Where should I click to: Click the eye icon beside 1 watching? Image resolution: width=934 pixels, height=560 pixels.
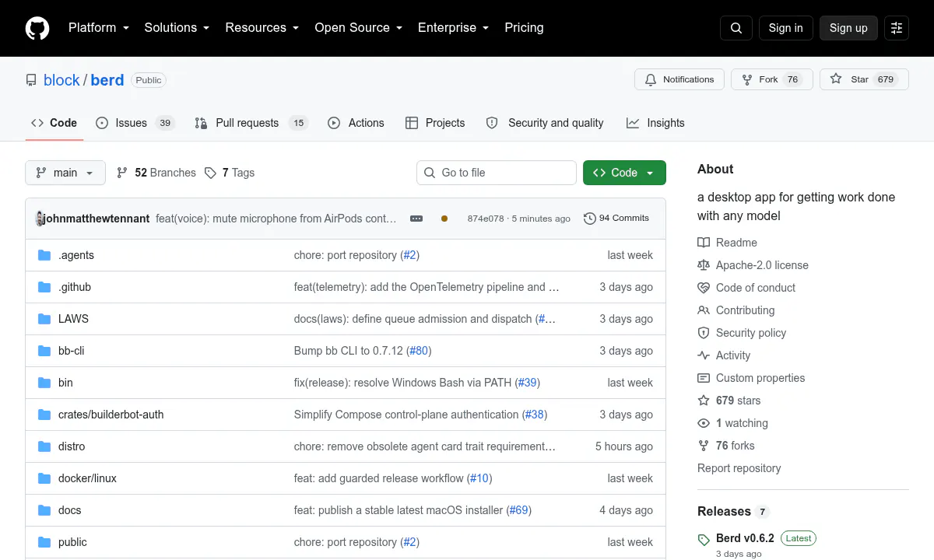click(x=704, y=423)
